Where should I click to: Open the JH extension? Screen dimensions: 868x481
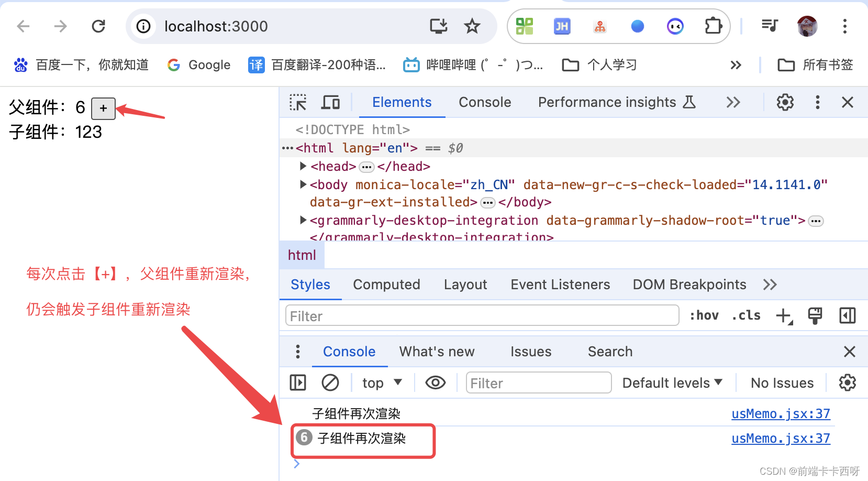(x=562, y=26)
